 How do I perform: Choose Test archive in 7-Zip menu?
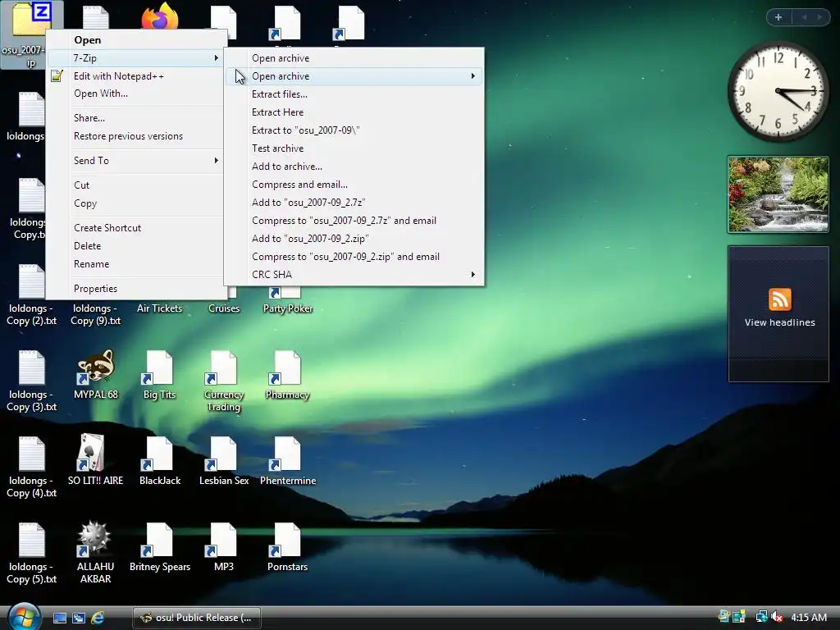click(x=354, y=148)
